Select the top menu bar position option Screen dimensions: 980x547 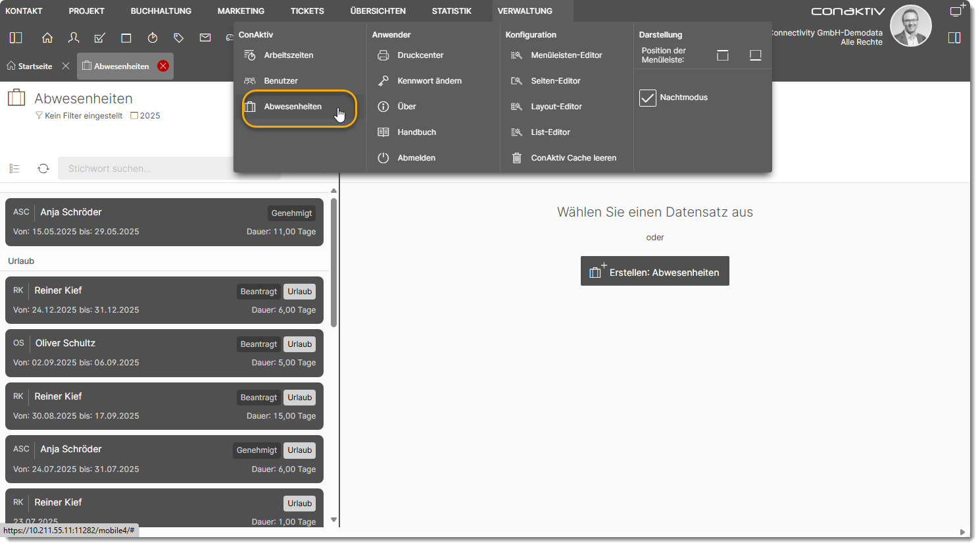723,55
